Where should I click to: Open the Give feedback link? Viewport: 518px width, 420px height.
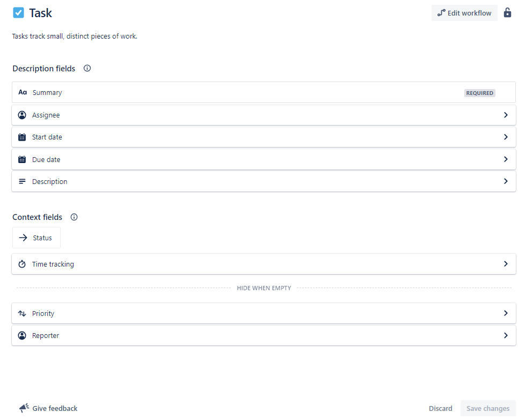(x=49, y=408)
